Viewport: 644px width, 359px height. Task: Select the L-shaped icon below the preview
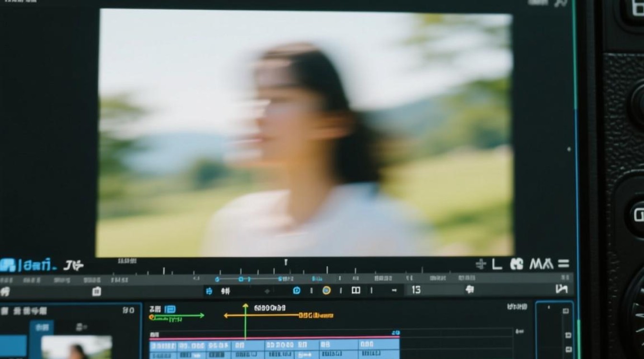(497, 264)
